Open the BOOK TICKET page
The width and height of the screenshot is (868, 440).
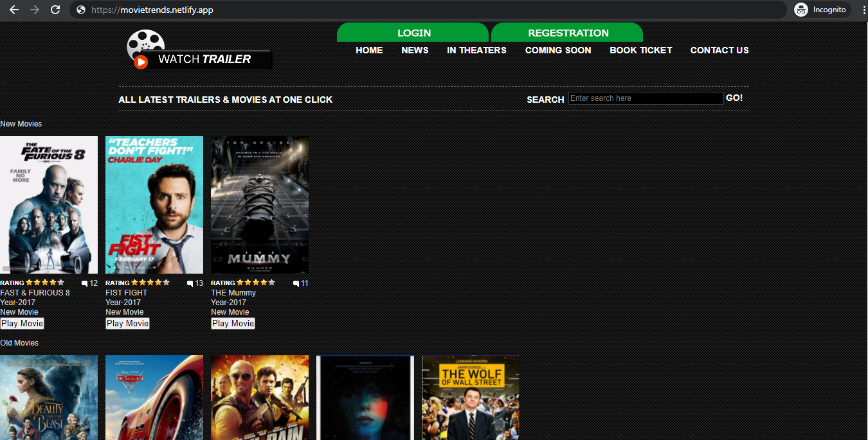(641, 50)
